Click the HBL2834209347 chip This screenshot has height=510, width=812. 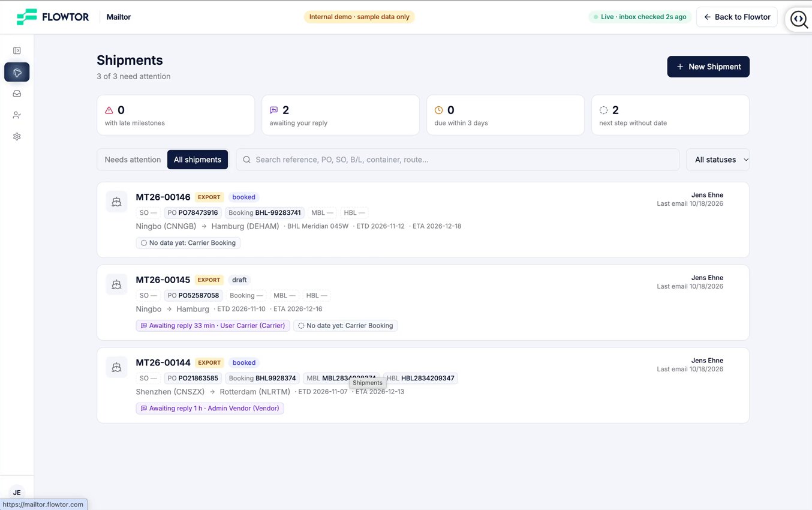point(420,378)
